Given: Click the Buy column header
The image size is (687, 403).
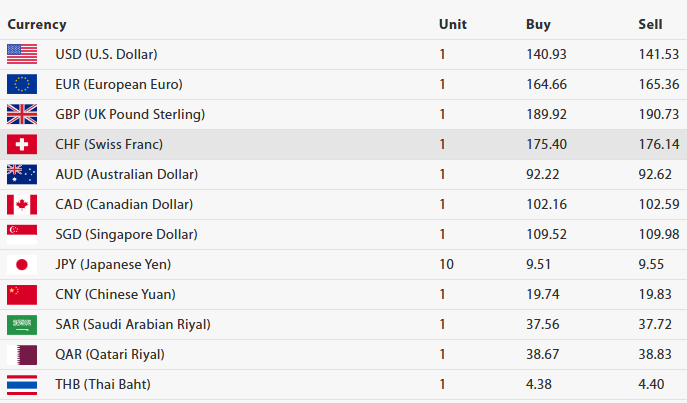Looking at the screenshot, I should [538, 24].
